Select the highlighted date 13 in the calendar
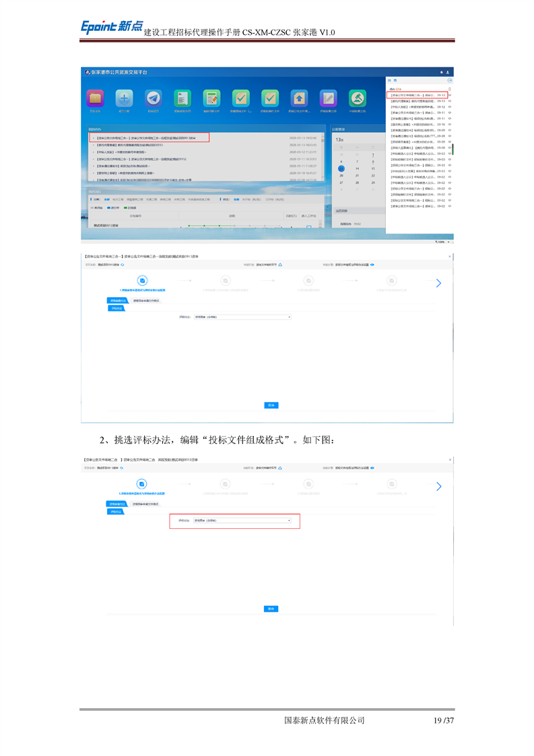The height and width of the screenshot is (756, 534). [341, 168]
